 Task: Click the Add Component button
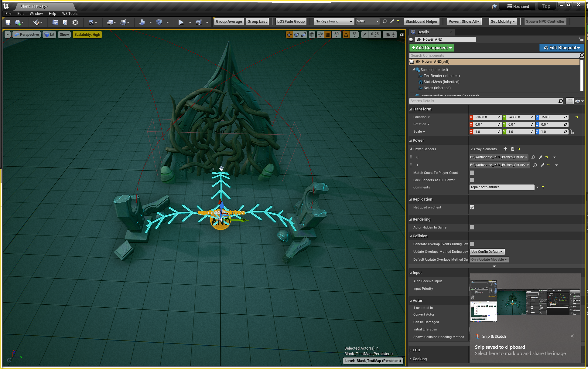coord(431,48)
